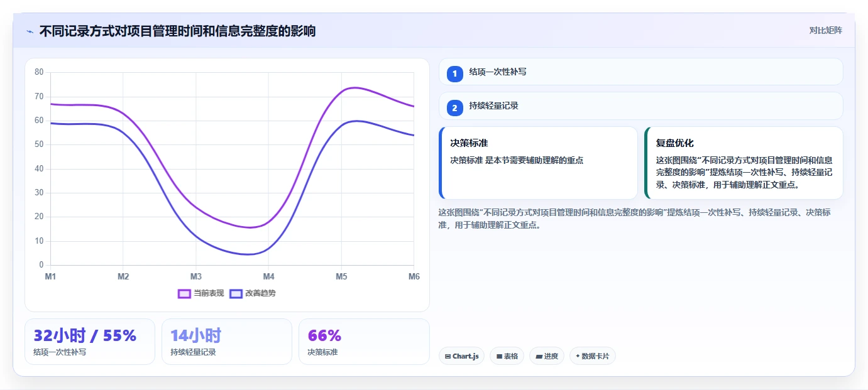
Task: Select the number 1 badge
Action: point(455,73)
